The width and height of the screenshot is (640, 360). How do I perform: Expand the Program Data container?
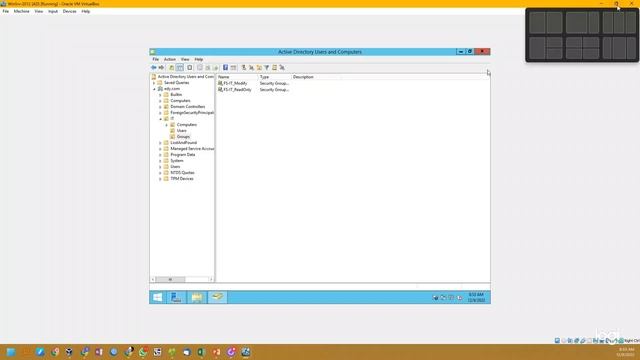[160, 155]
